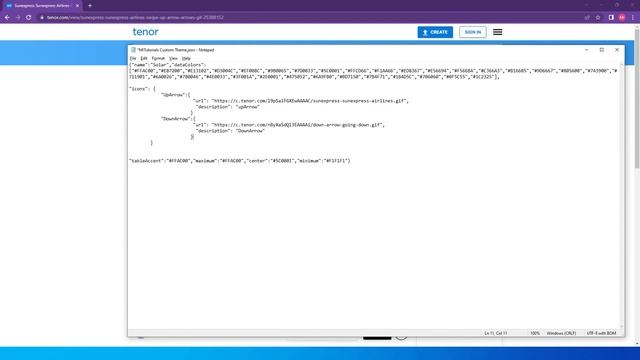This screenshot has width=640, height=360.
Task: Click the sunexpress-airlines.gif url text
Action: 309,101
